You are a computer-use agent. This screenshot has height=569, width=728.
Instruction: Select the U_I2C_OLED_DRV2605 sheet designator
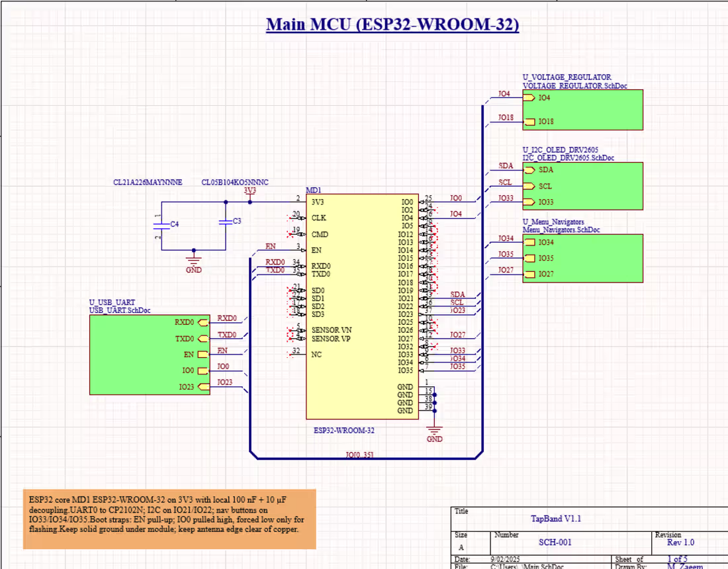pos(561,150)
